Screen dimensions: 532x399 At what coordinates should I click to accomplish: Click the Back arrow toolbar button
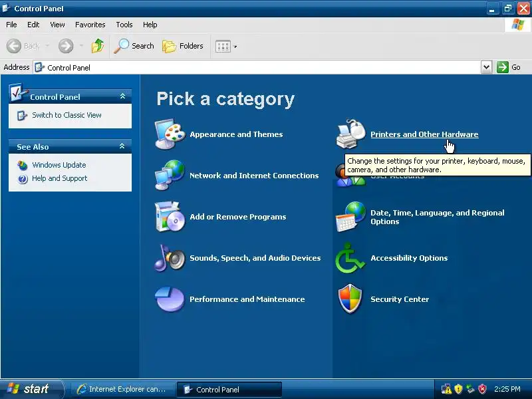[14, 46]
